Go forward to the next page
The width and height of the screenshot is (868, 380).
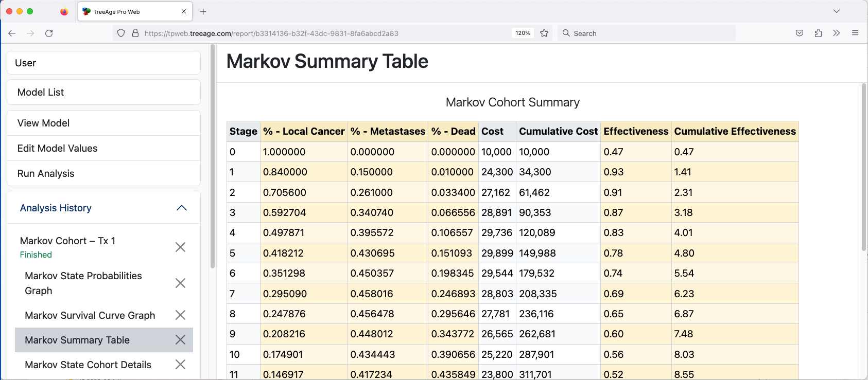click(x=30, y=33)
